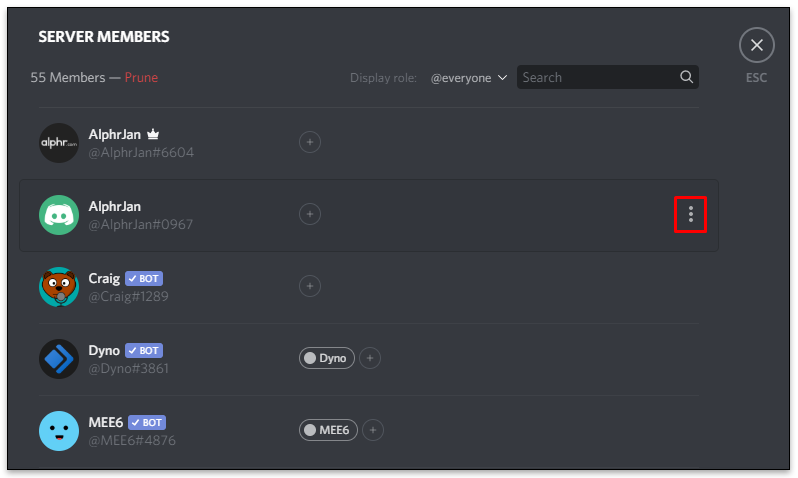This screenshot has height=478, width=798.
Task: Expand the @everyone display role dropdown
Action: [x=469, y=78]
